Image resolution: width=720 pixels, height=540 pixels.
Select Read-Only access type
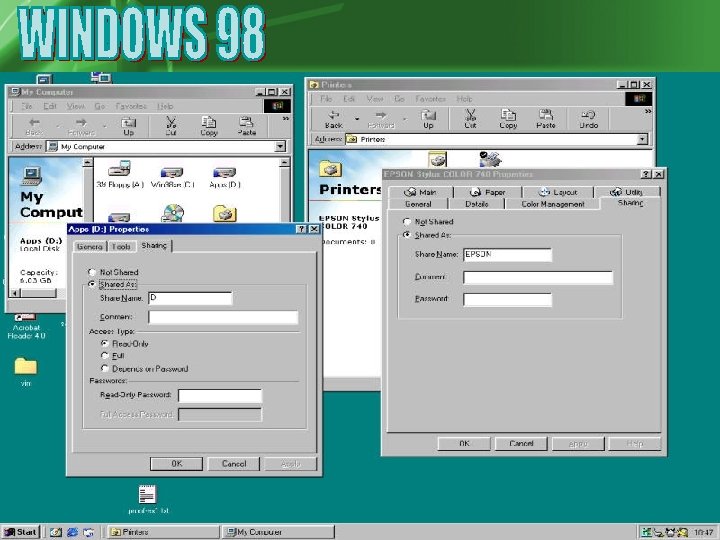pyautogui.click(x=105, y=343)
